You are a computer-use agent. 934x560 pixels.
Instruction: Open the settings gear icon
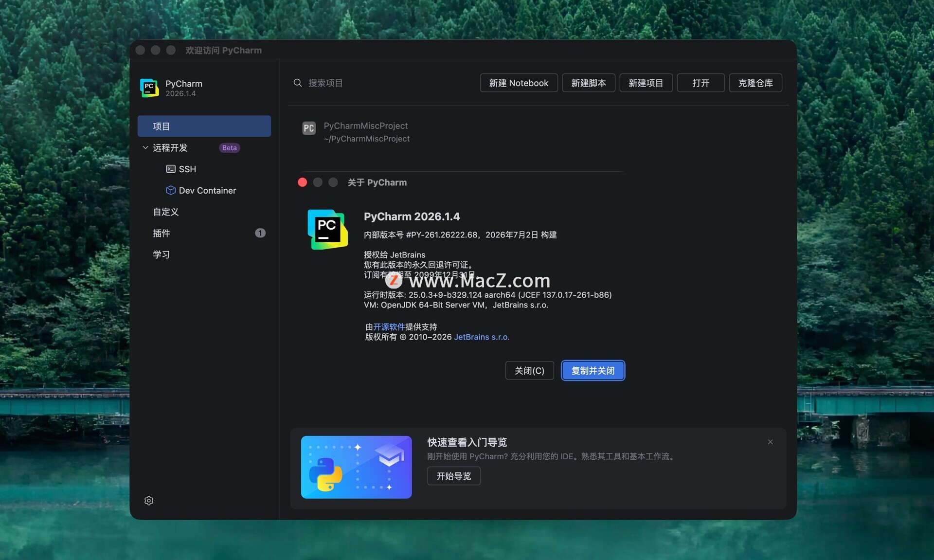click(x=149, y=501)
